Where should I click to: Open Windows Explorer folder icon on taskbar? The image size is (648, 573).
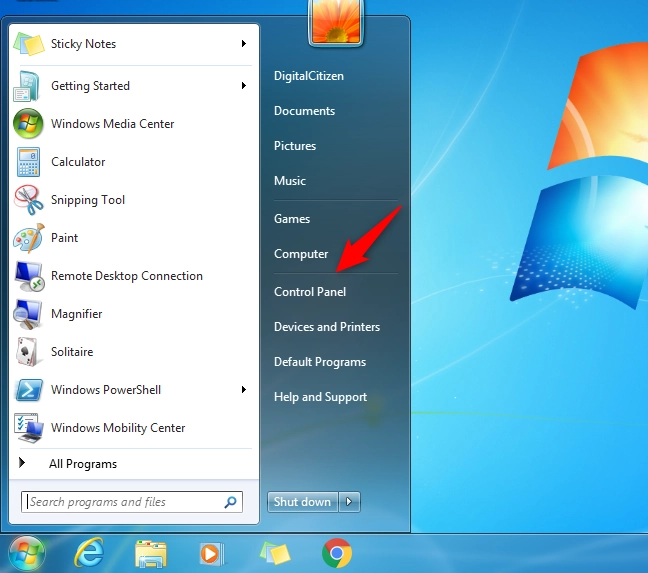151,554
